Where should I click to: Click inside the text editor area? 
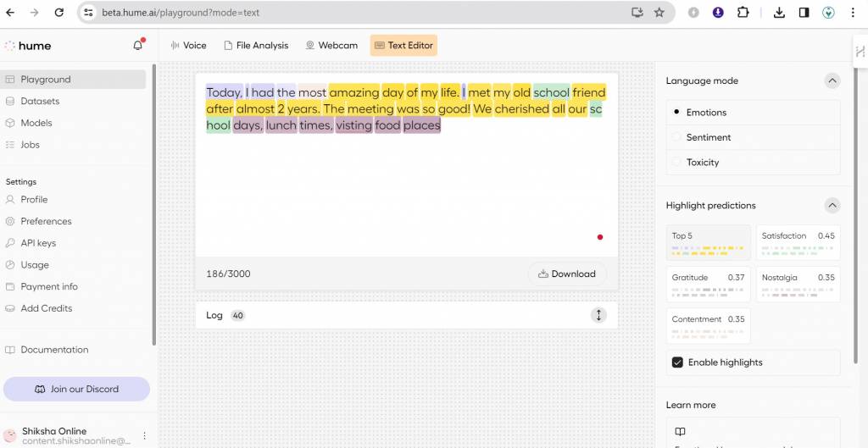[x=407, y=186]
